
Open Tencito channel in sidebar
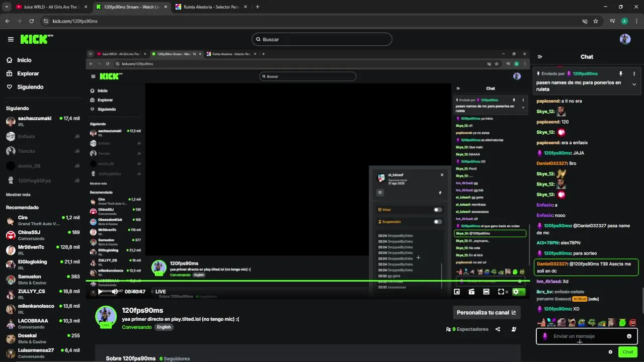(x=43, y=151)
